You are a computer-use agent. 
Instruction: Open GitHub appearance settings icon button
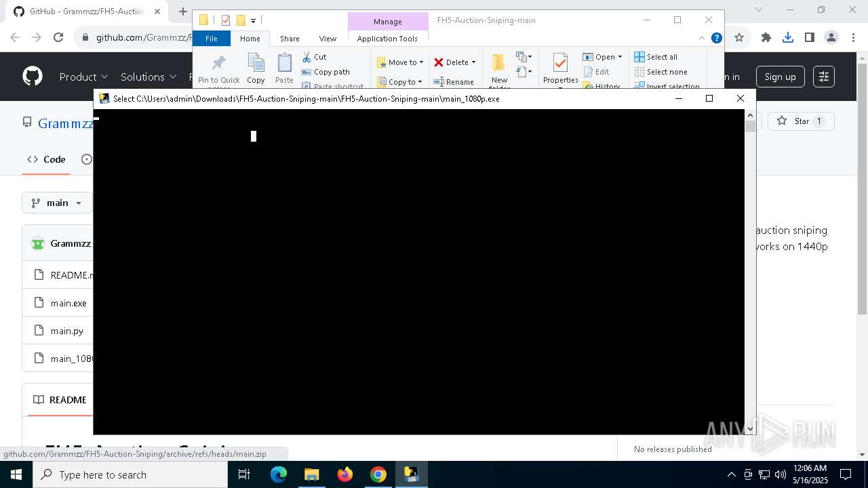[x=824, y=77]
